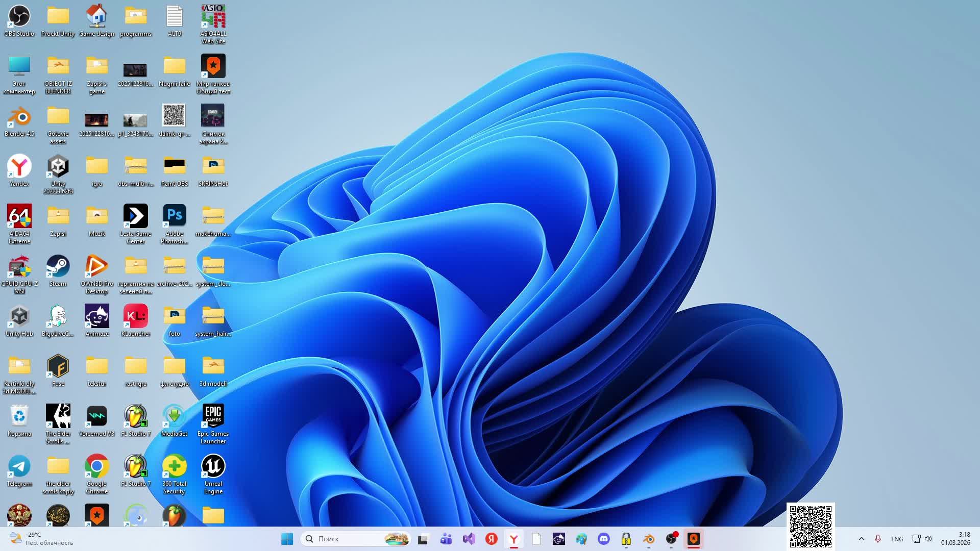Open Visual Studio from taskbar
The width and height of the screenshot is (980, 551).
coord(469,539)
